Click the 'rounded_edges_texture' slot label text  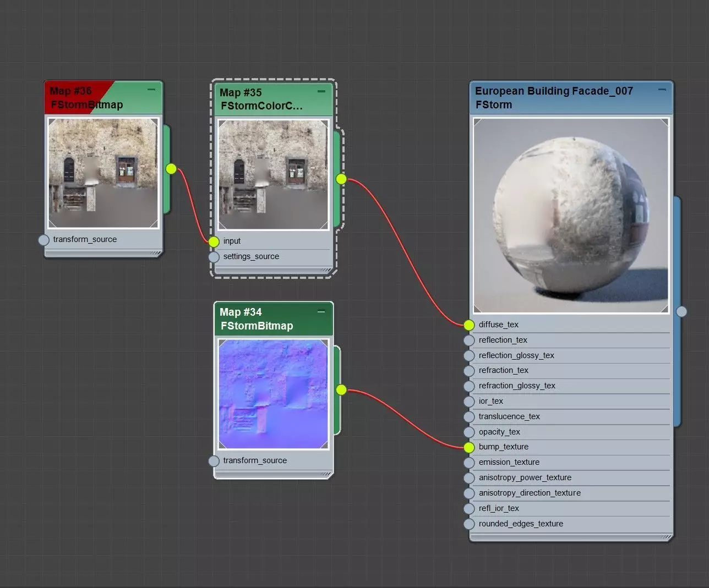pyautogui.click(x=521, y=524)
